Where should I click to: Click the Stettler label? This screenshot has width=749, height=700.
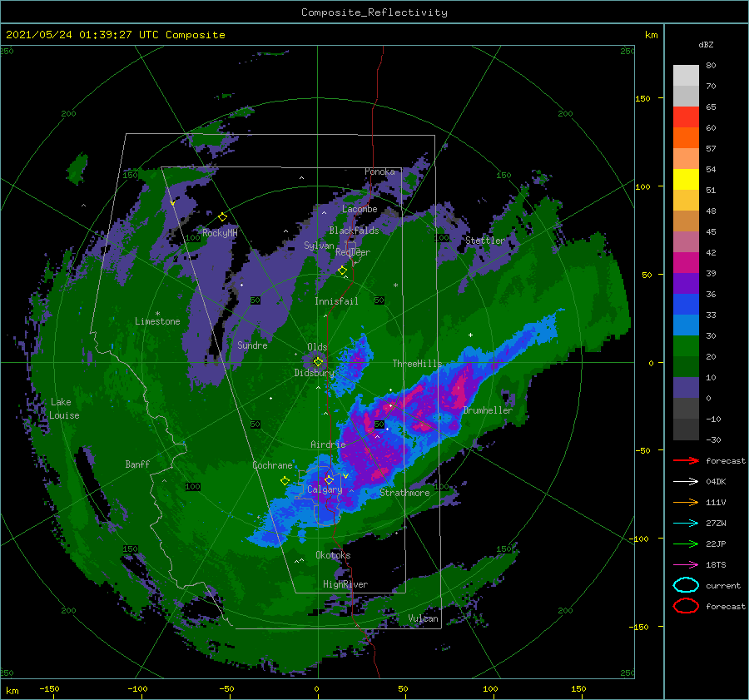485,241
